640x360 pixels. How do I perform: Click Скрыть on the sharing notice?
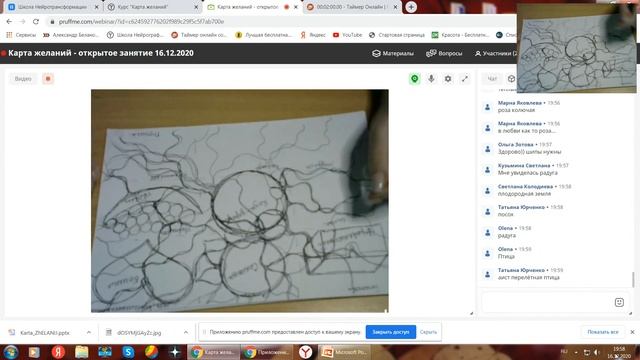[429, 332]
